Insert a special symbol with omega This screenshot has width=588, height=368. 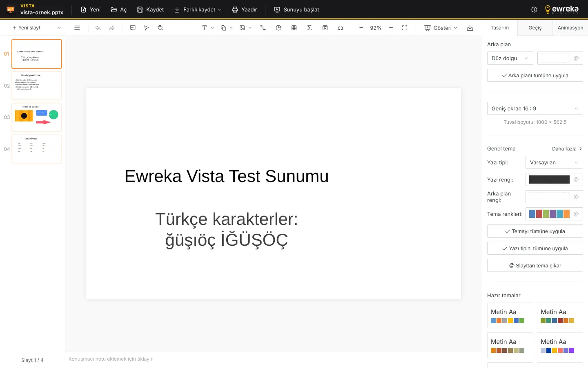coord(341,28)
